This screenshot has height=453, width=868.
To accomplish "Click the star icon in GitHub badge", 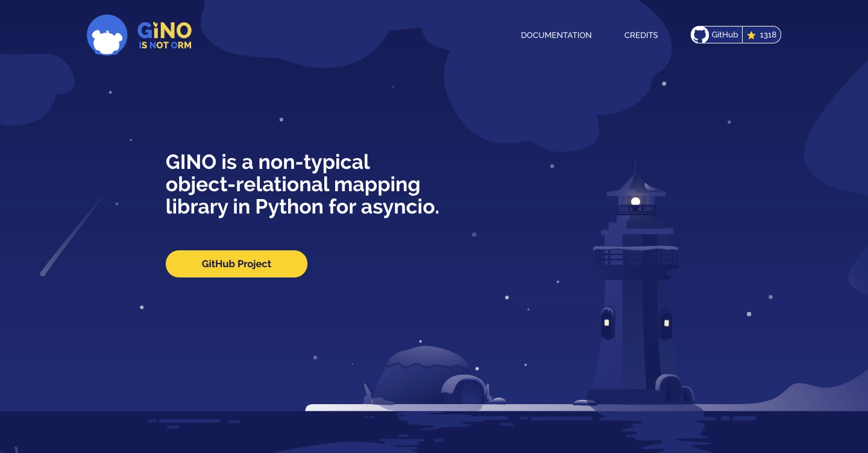I will 751,36.
